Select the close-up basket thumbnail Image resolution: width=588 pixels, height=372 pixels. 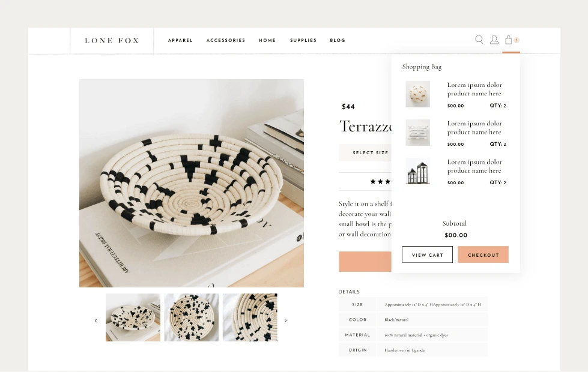[250, 317]
